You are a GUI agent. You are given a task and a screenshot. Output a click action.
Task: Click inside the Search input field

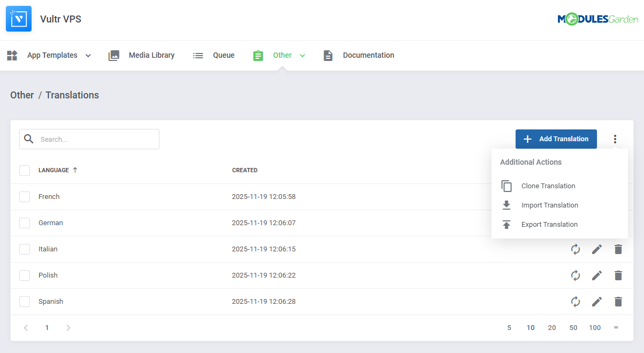(96, 139)
